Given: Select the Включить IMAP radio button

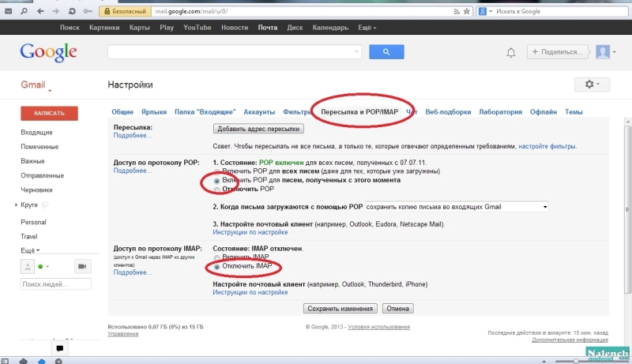Looking at the screenshot, I should click(x=216, y=257).
